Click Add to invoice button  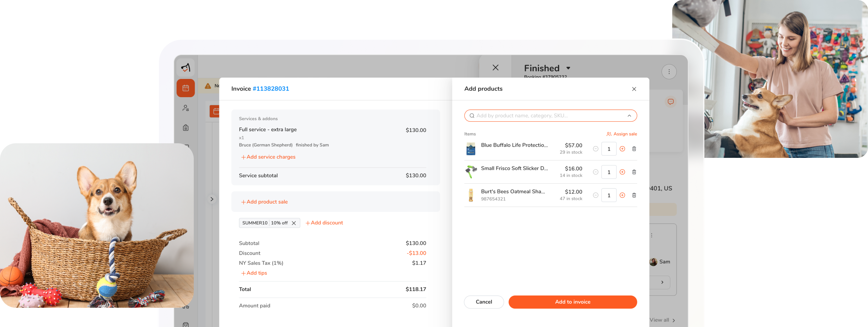[x=572, y=302]
